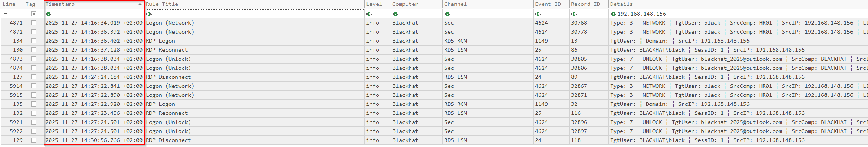Tag the line 134 RDP Logon row
The height and width of the screenshot is (147, 868).
click(34, 41)
